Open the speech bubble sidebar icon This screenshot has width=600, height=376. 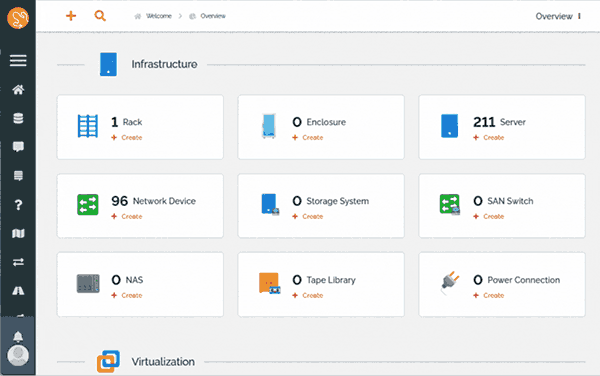18,147
